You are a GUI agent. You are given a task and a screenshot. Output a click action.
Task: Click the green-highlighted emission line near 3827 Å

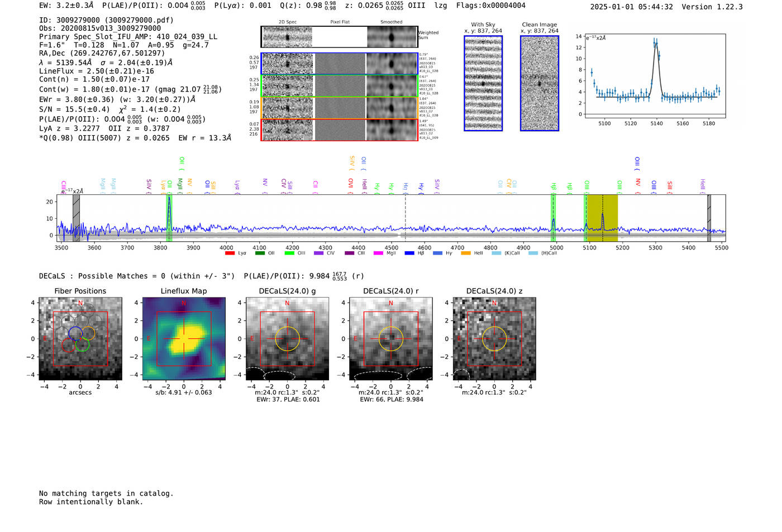[x=169, y=218]
